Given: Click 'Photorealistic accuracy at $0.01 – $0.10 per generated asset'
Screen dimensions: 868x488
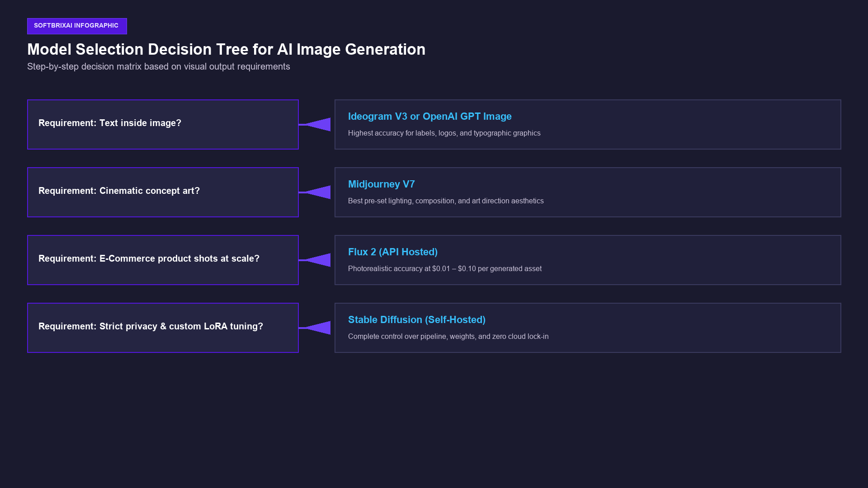Looking at the screenshot, I should [x=445, y=269].
